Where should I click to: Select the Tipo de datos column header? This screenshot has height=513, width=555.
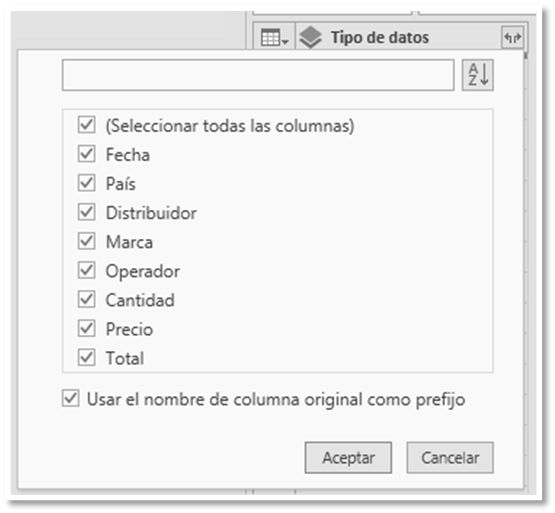point(379,37)
